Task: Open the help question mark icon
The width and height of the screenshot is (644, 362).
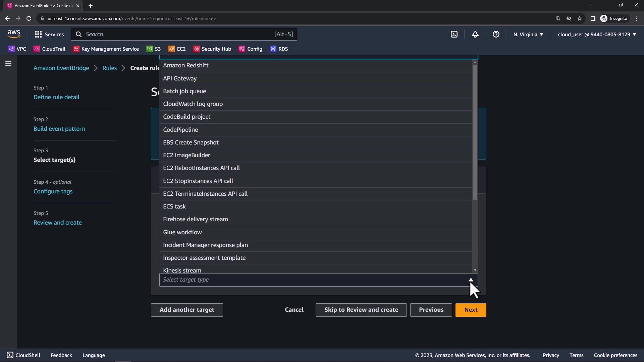Action: pyautogui.click(x=496, y=34)
